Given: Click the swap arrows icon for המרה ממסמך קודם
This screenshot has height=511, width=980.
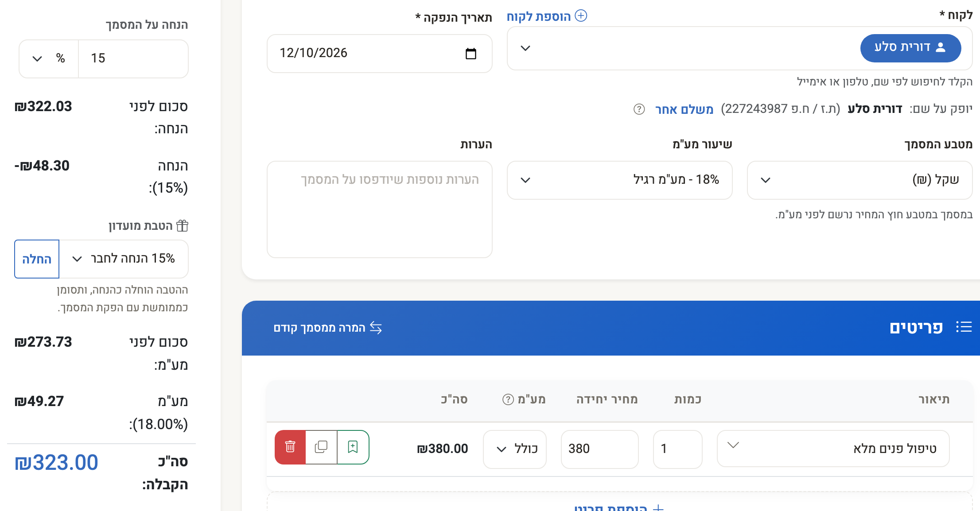Looking at the screenshot, I should pos(376,328).
